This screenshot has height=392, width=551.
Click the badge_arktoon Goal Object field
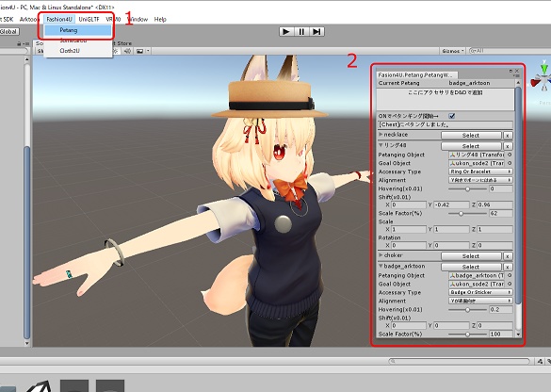[478, 284]
